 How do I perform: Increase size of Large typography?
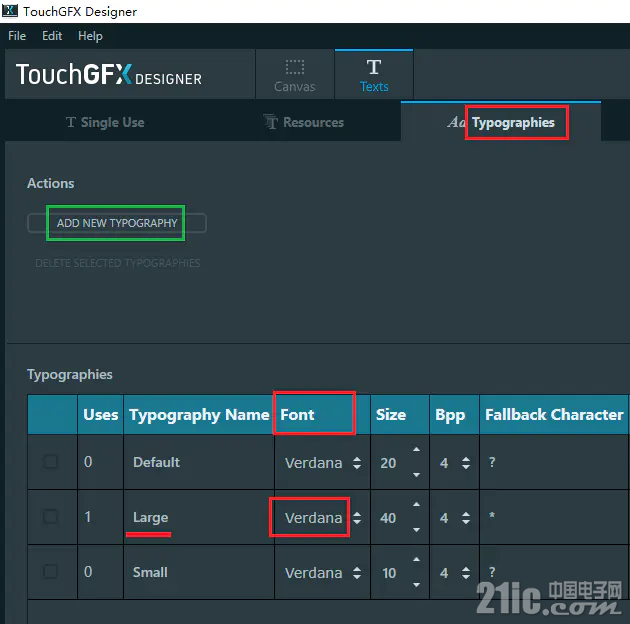(x=417, y=504)
